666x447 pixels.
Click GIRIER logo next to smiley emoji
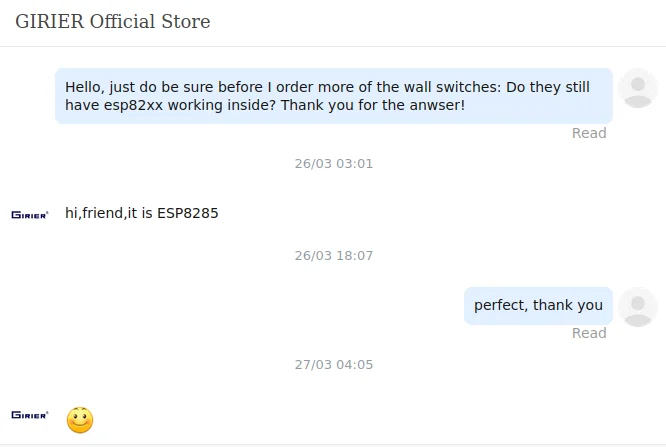(x=30, y=415)
